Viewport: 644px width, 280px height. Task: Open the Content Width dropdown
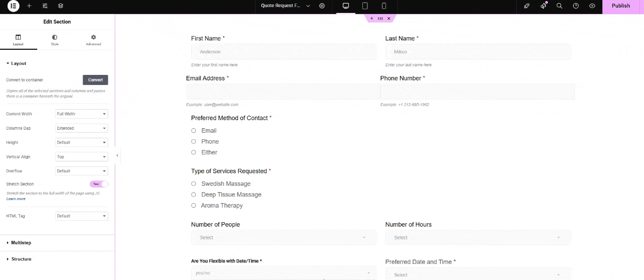(x=82, y=114)
